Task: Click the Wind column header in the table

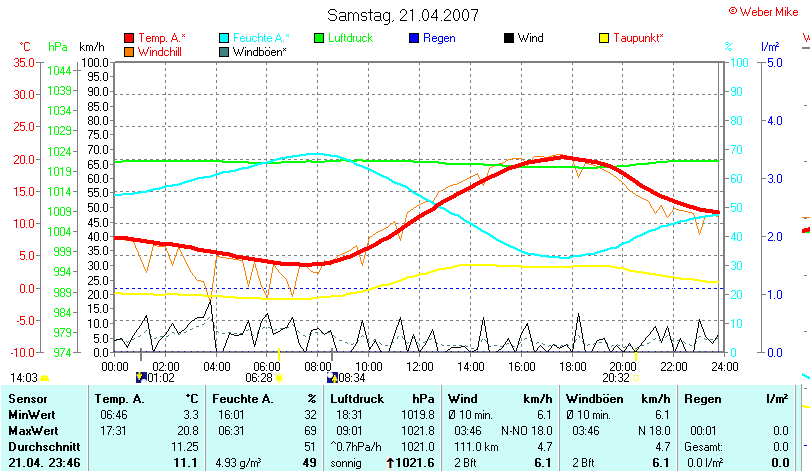Action: click(462, 399)
